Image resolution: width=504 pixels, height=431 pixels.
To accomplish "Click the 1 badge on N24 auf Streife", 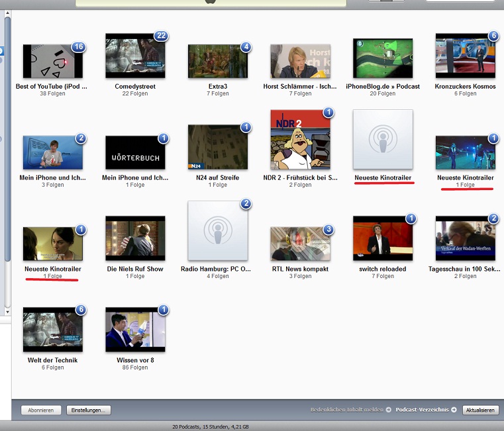I will 246,127.
